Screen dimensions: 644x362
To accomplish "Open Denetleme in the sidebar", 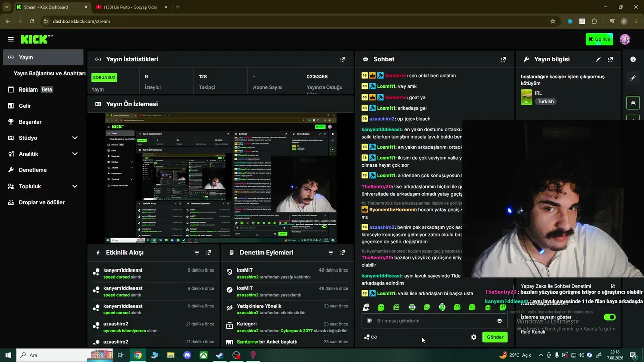I will [x=43, y=170].
